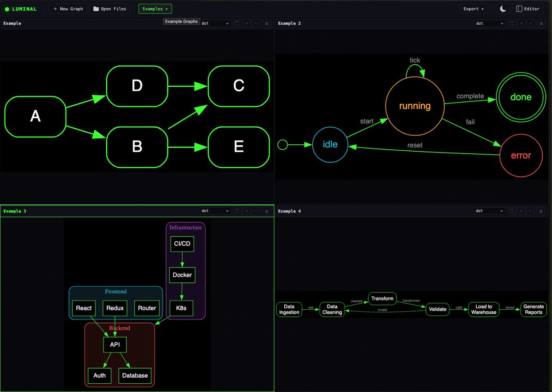
Task: Click the 'complete' edge label
Action: tap(470, 96)
